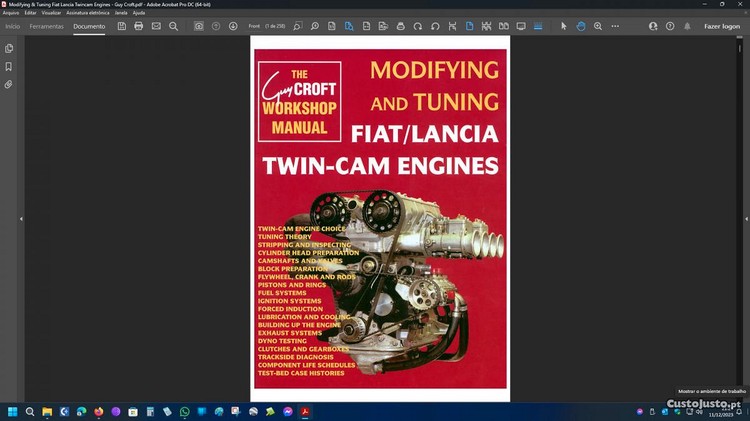
Task: Click the Save file icon
Action: click(x=122, y=26)
